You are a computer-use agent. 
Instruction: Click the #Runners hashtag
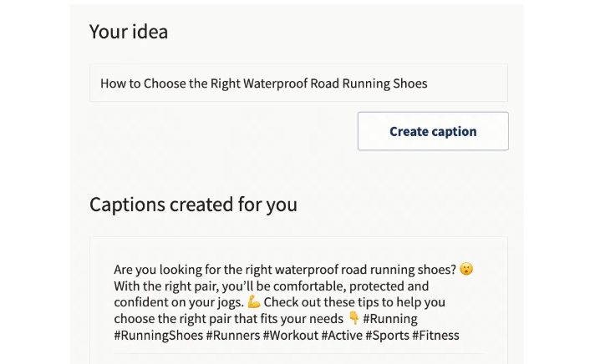[233, 336]
